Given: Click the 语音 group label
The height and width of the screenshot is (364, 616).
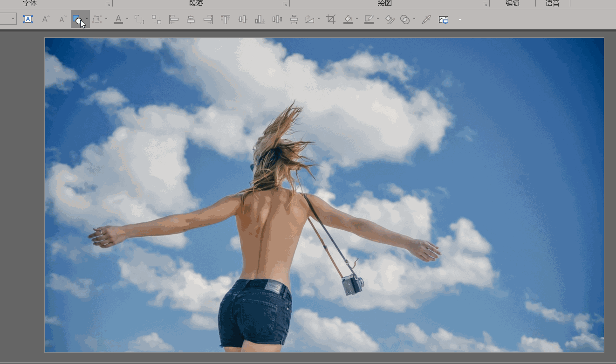Looking at the screenshot, I should coord(553,3).
